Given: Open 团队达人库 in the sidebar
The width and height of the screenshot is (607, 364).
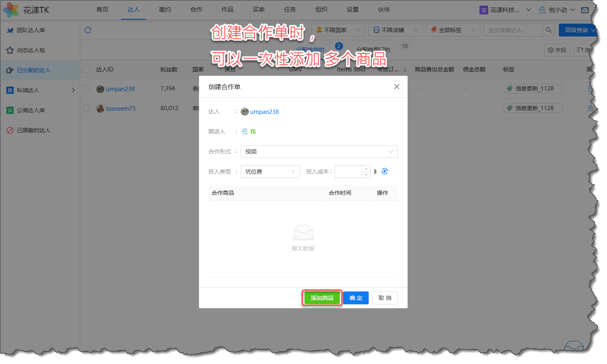Looking at the screenshot, I should (x=31, y=30).
